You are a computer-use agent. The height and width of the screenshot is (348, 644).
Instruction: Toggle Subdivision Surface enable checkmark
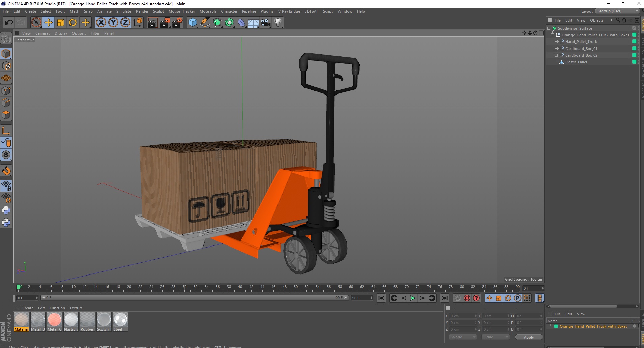click(634, 28)
